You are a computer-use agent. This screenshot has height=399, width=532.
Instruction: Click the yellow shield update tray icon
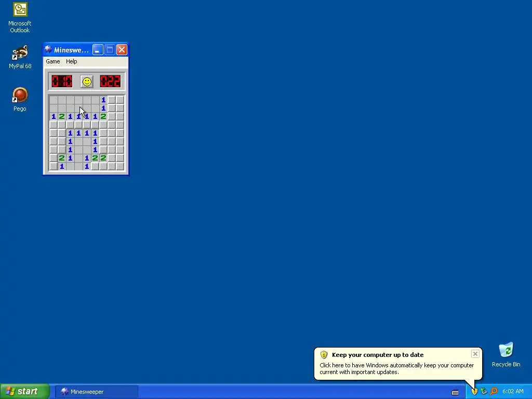(474, 391)
